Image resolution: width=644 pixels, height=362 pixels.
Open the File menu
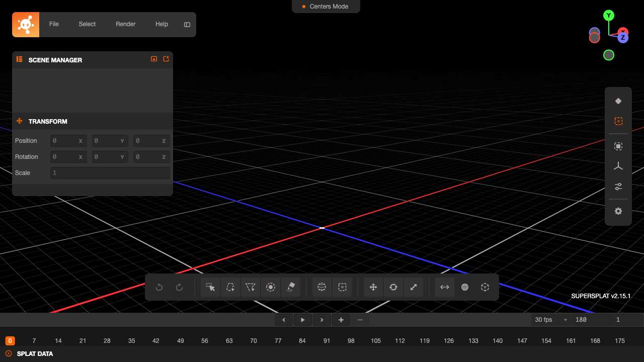click(x=54, y=24)
